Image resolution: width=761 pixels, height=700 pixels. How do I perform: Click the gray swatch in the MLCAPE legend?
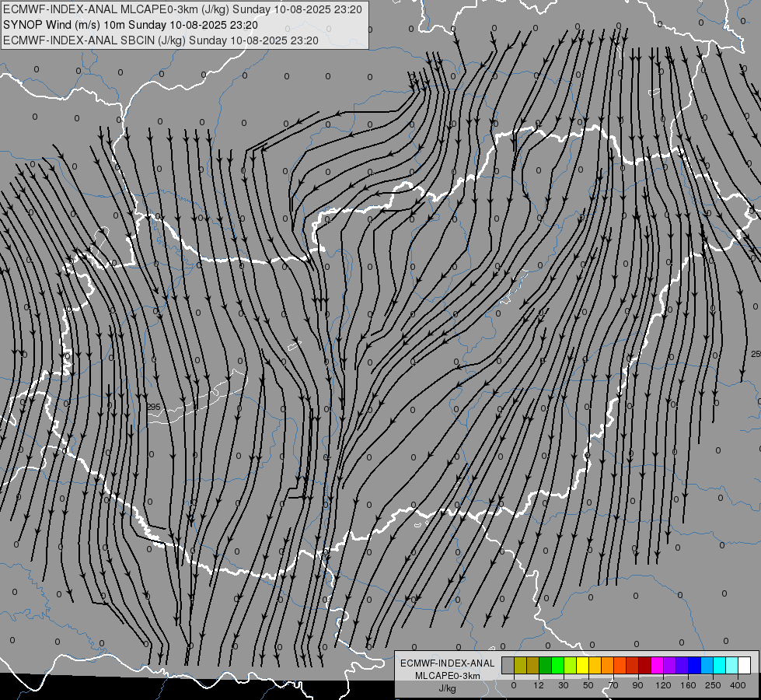(508, 666)
